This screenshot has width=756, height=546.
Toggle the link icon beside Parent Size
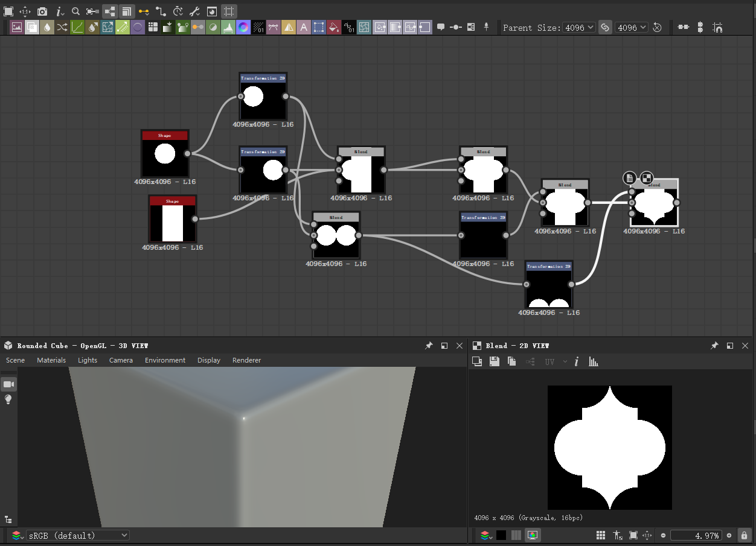pyautogui.click(x=605, y=27)
